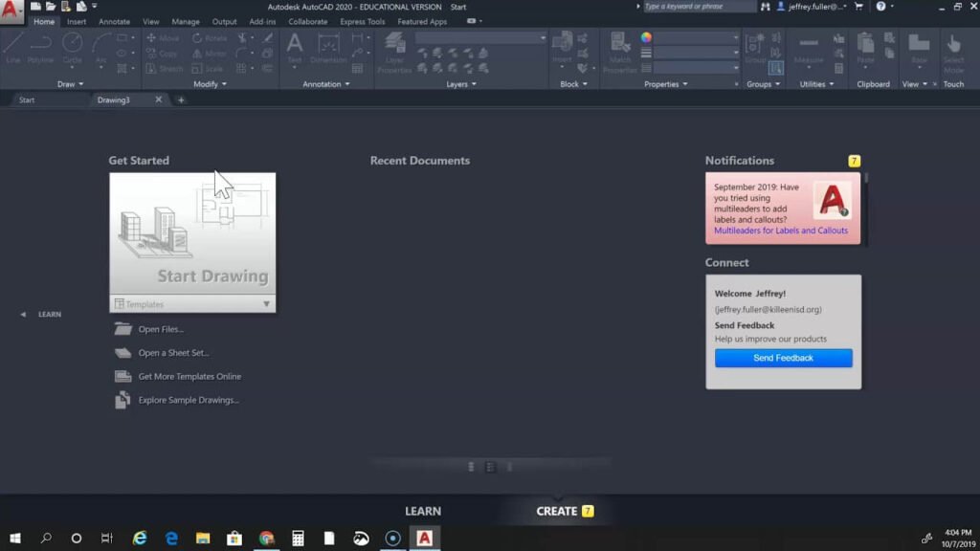Expand the Utilities panel dropdown
This screenshot has height=551, width=980.
[x=817, y=84]
